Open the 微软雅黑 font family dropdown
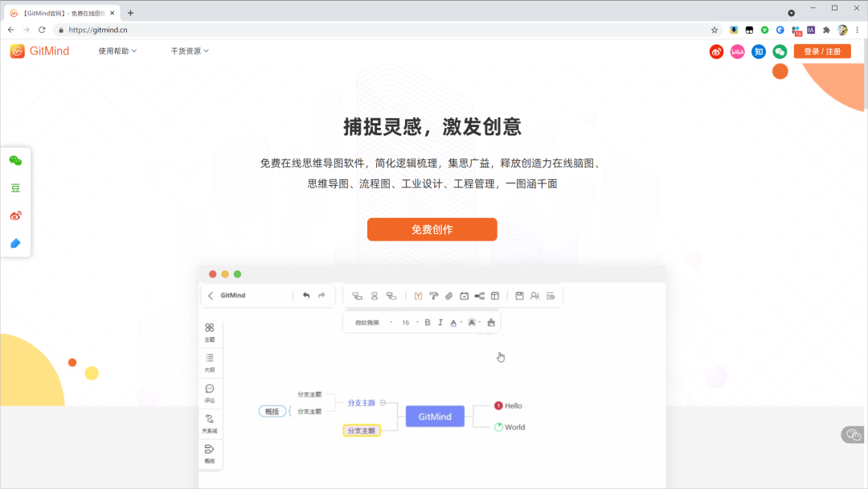 pos(374,323)
